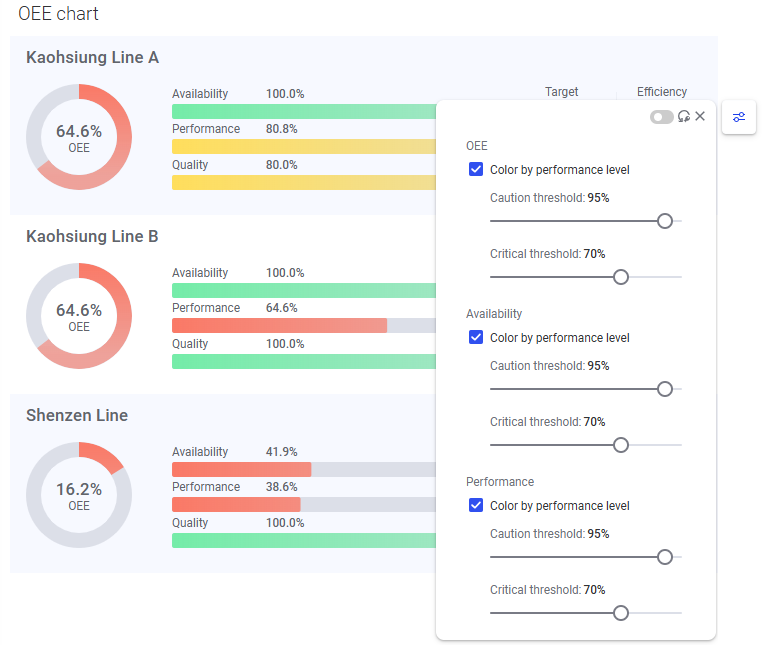The width and height of the screenshot is (768, 645).
Task: Click the Shenzen Line 16.2% donut chart
Action: pos(79,495)
